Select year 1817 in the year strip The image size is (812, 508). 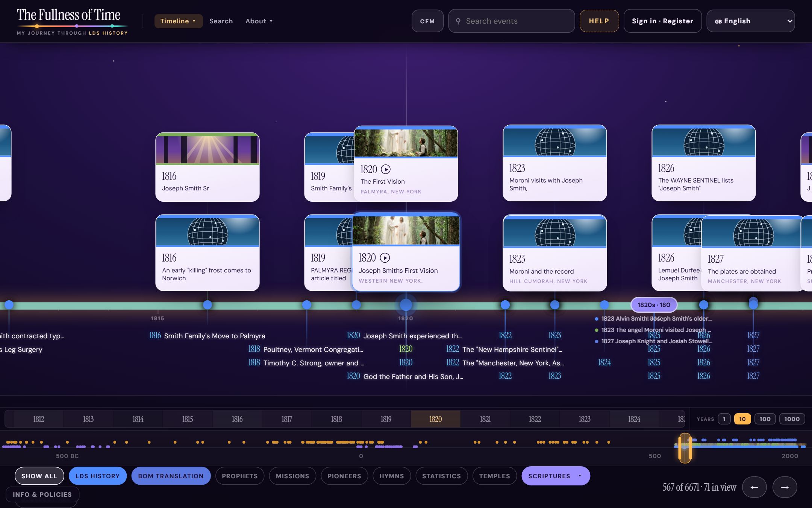[x=287, y=419]
